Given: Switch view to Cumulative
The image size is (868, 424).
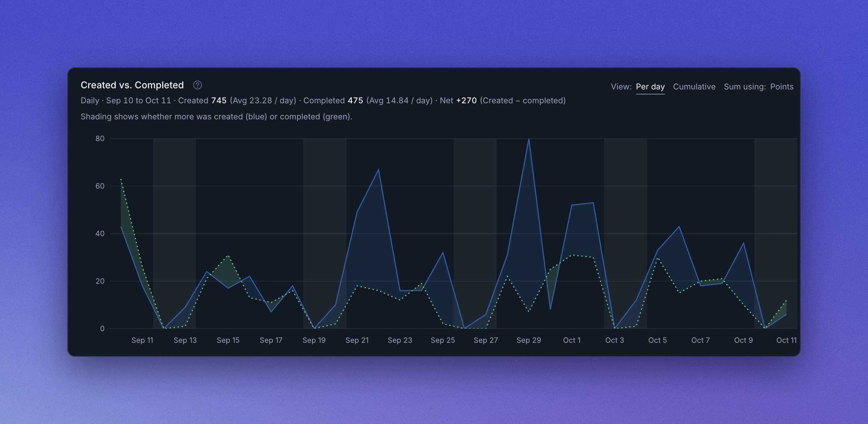Looking at the screenshot, I should 694,86.
